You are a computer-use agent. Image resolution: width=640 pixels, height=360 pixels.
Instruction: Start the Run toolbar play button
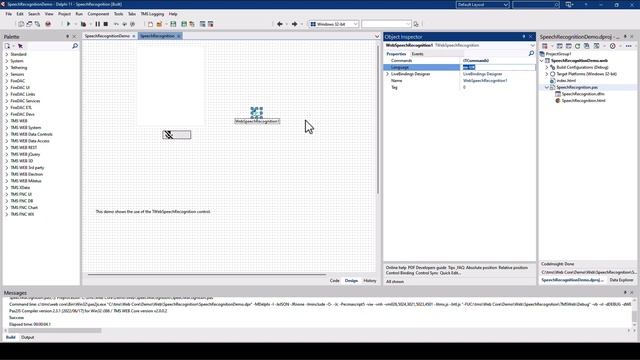coord(69,24)
